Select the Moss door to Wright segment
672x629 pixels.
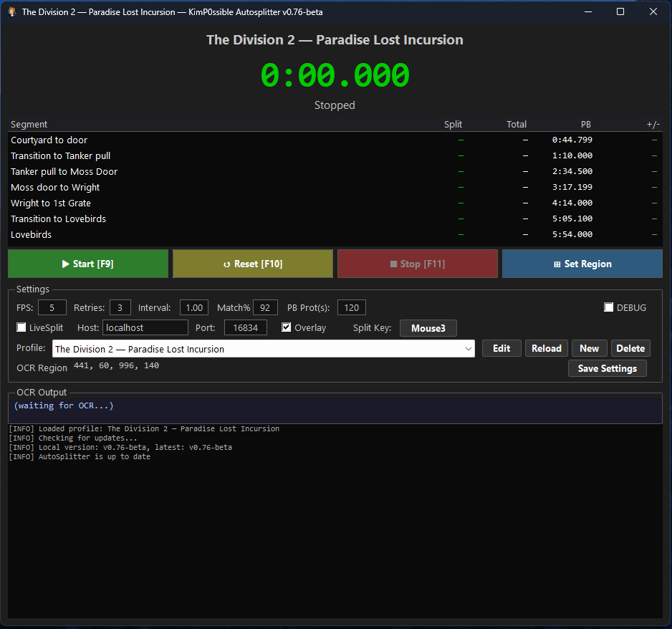(x=335, y=187)
